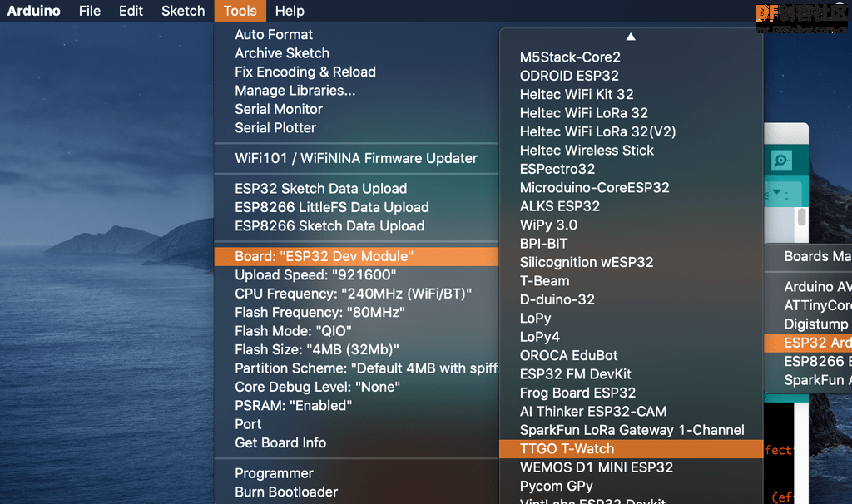The height and width of the screenshot is (504, 852).
Task: Pick BPI-BIT from boards list
Action: (x=632, y=244)
